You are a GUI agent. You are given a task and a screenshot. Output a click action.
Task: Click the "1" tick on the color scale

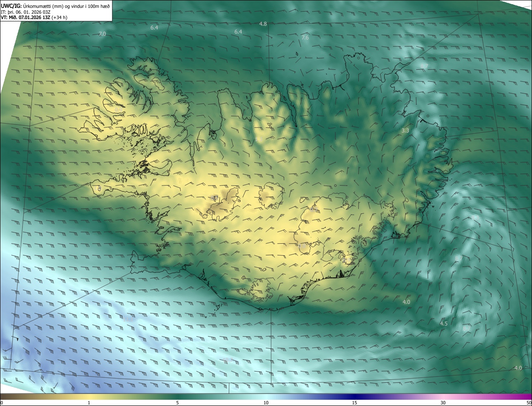click(89, 403)
